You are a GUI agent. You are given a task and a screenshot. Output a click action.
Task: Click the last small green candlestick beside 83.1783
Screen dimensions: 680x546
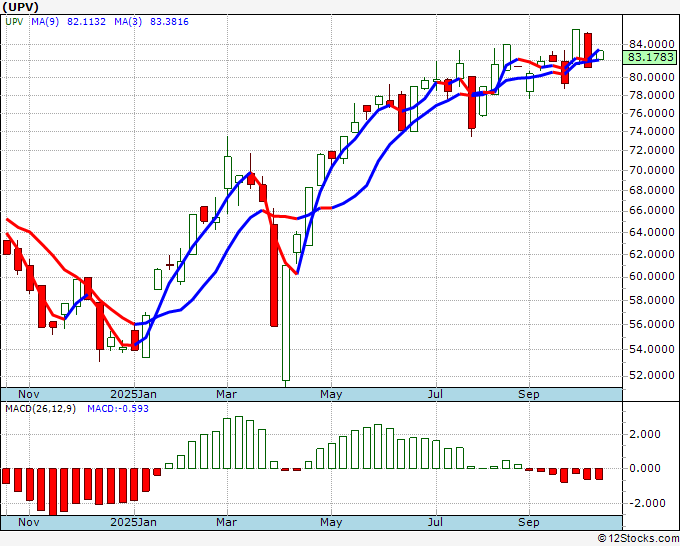pyautogui.click(x=600, y=55)
